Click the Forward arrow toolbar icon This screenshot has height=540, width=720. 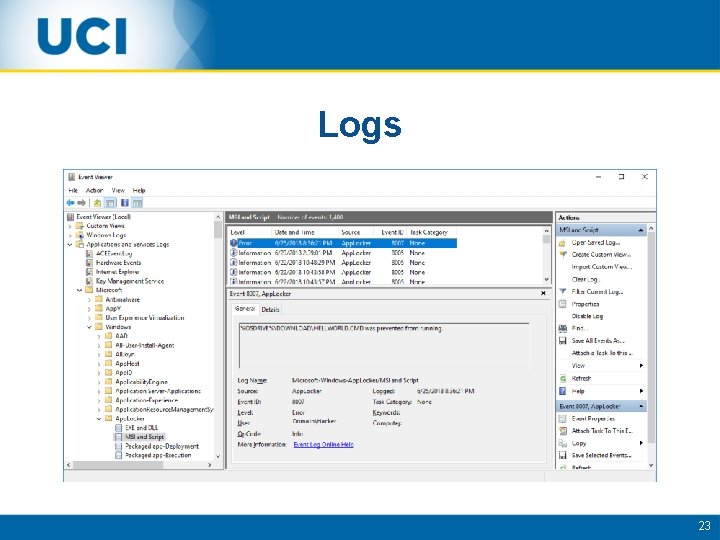tap(82, 203)
